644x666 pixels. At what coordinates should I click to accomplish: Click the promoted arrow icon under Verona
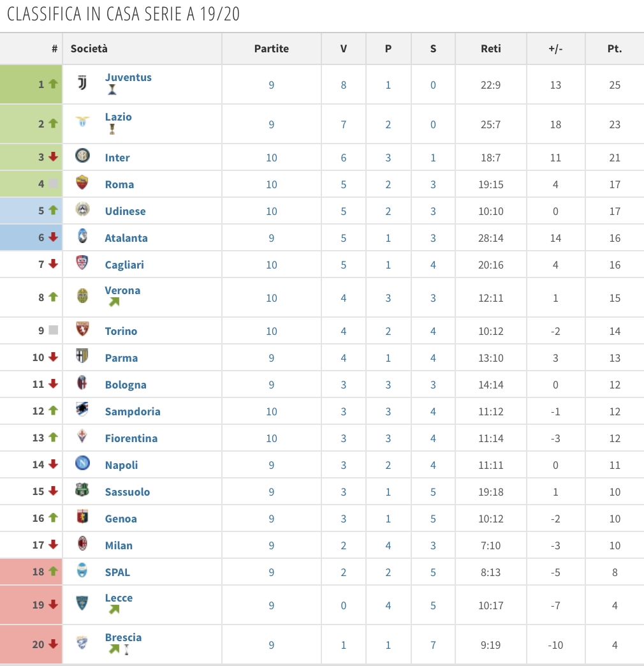[114, 302]
